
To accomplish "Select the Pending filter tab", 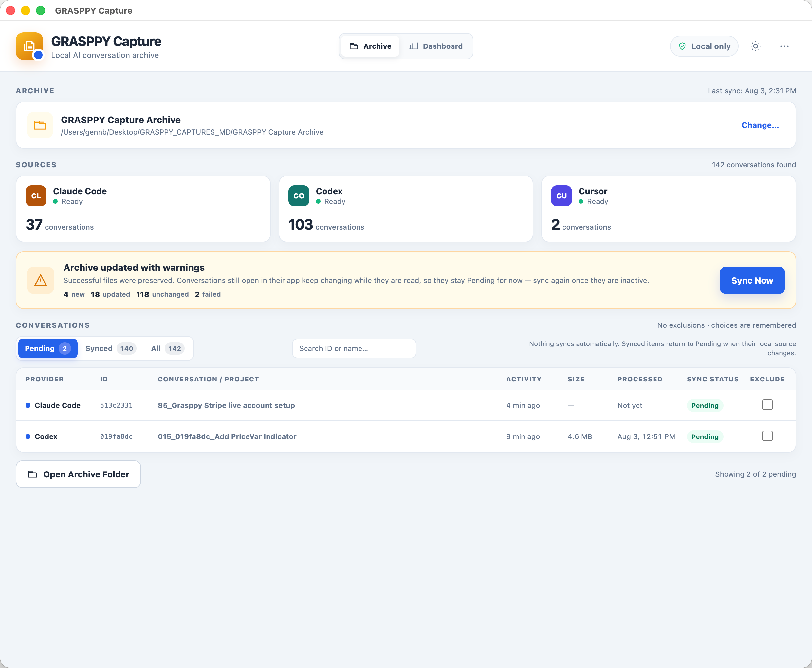I will coord(48,349).
